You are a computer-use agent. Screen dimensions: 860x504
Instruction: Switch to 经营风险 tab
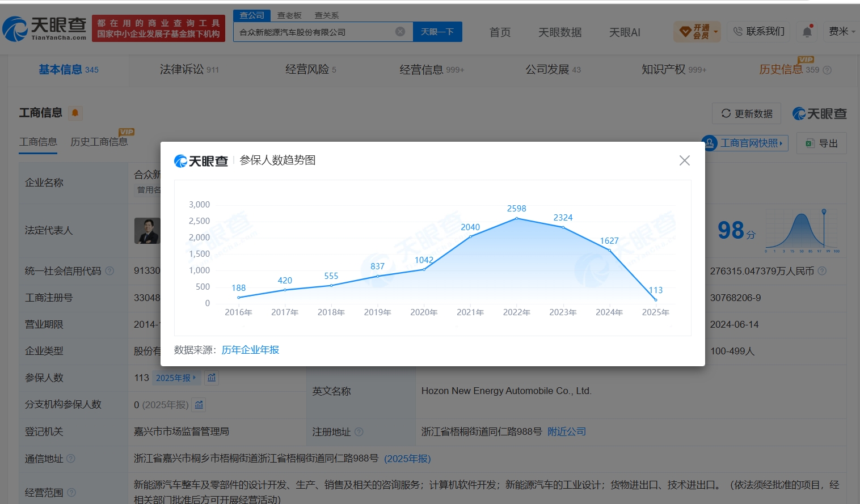pyautogui.click(x=311, y=70)
